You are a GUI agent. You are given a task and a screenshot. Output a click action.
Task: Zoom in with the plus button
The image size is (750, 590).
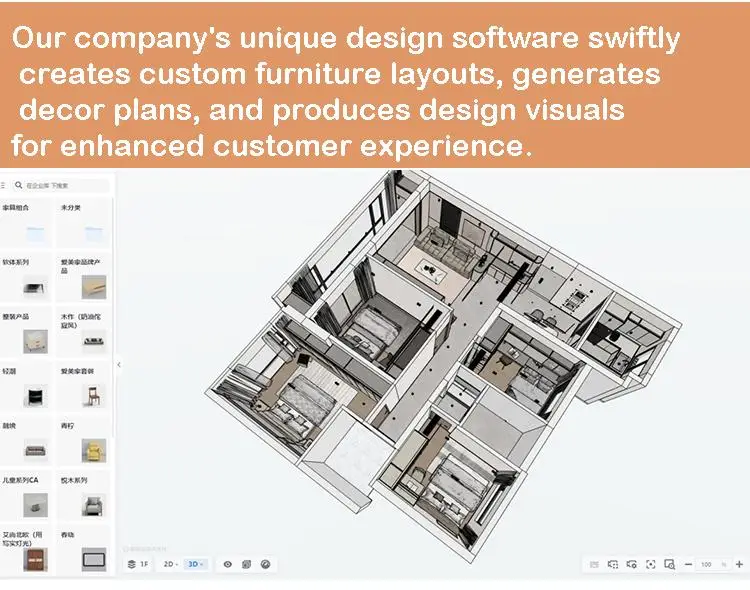point(739,564)
